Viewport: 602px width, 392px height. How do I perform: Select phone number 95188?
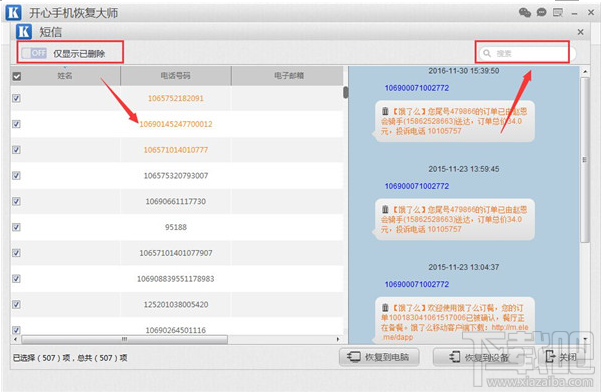176,227
